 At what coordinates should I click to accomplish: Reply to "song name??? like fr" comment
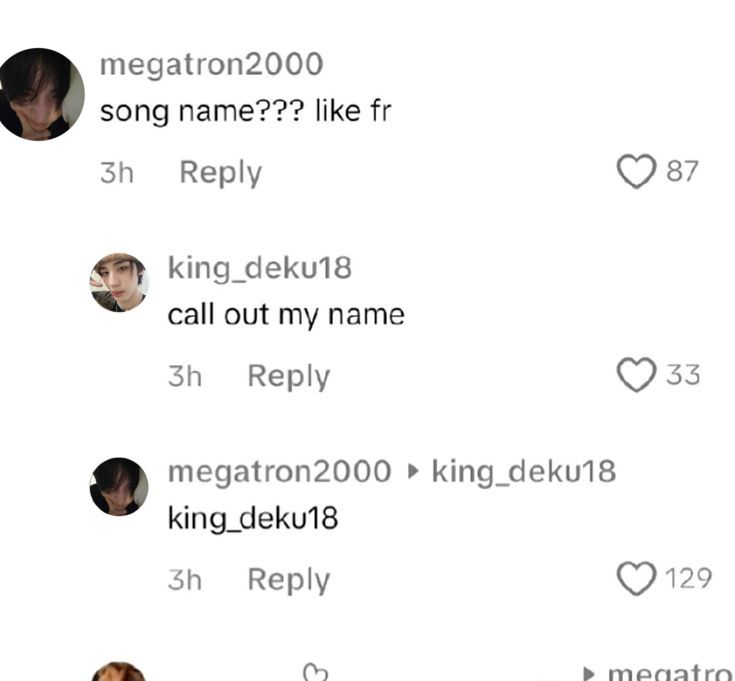(x=220, y=172)
